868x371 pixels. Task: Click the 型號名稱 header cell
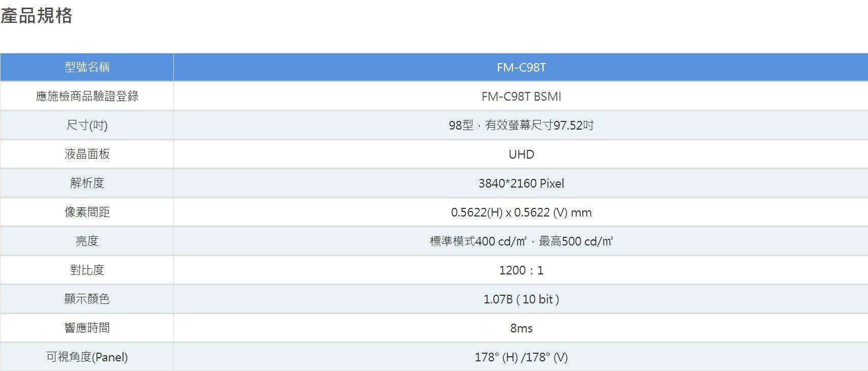(x=87, y=67)
